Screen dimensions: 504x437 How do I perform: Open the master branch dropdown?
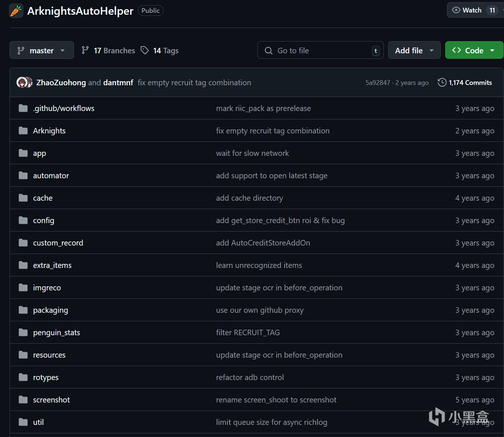(42, 50)
